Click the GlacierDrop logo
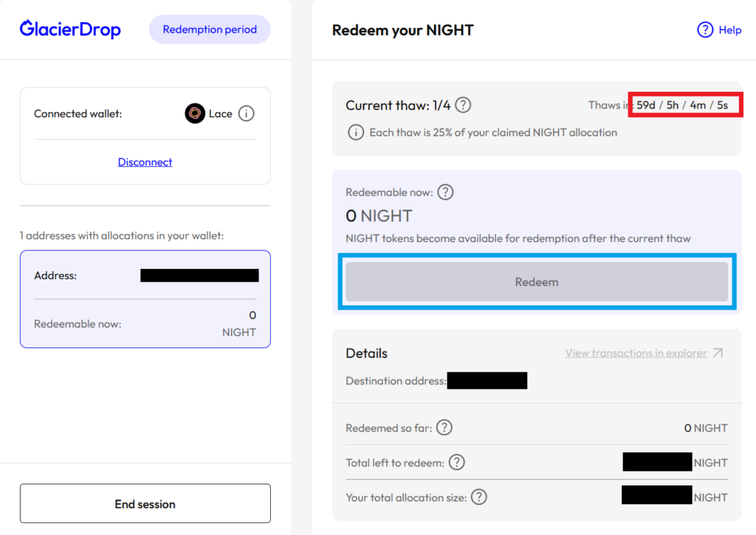This screenshot has width=756, height=535. 70,30
